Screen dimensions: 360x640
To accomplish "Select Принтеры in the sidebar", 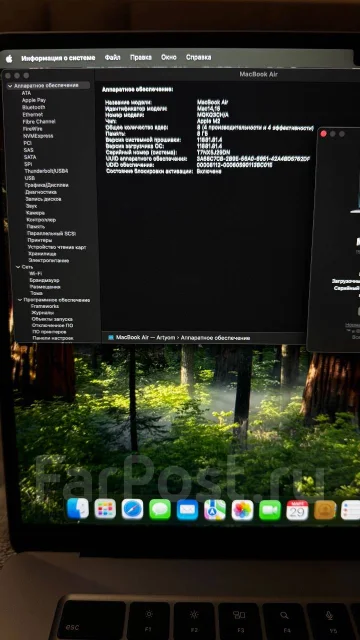I will tap(40, 240).
